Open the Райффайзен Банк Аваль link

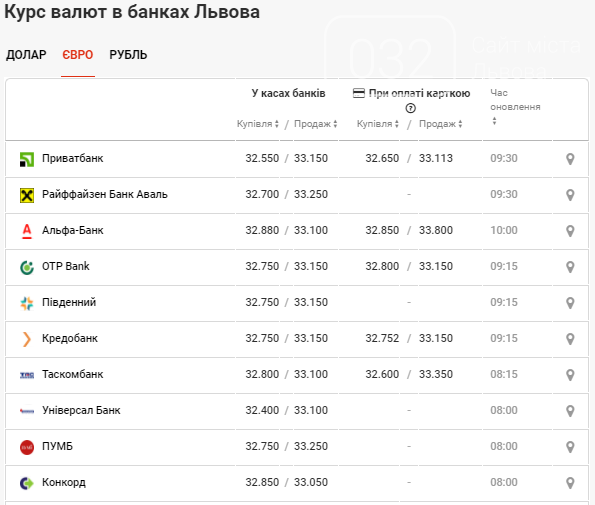tap(105, 194)
